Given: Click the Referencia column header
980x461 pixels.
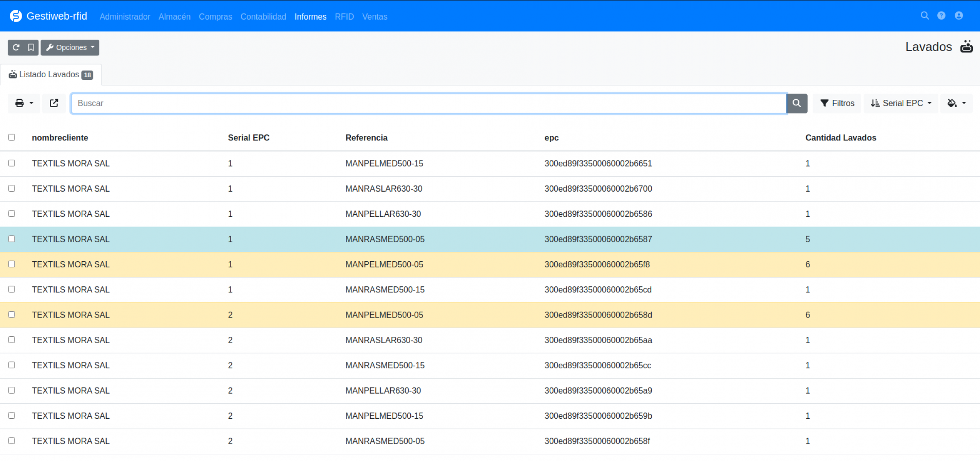Looking at the screenshot, I should (366, 138).
